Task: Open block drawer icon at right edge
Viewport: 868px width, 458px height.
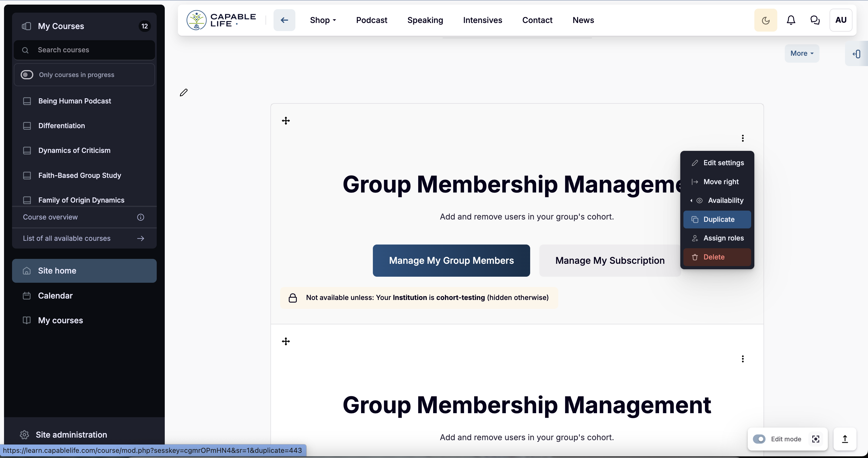Action: pyautogui.click(x=856, y=54)
